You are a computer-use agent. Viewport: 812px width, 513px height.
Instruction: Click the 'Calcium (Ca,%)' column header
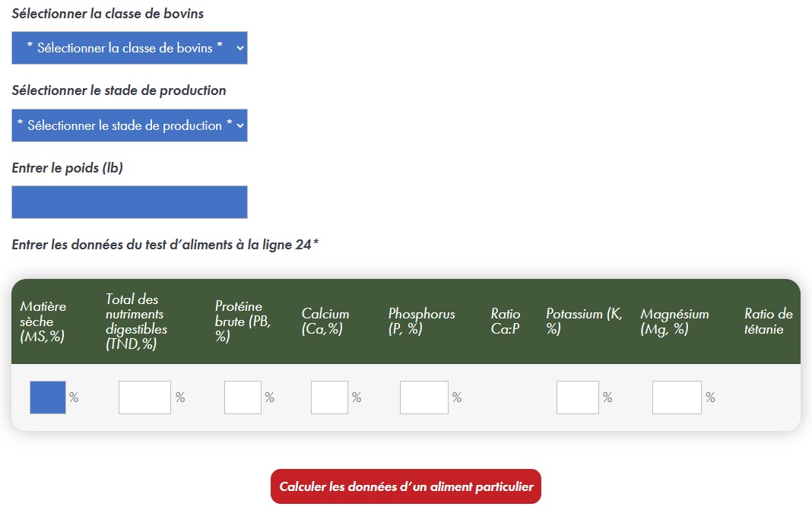tap(325, 321)
